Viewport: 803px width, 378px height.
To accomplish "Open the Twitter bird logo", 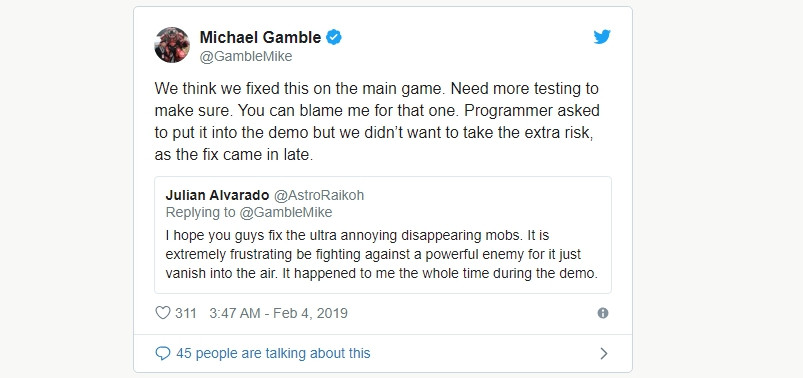I will [x=602, y=37].
